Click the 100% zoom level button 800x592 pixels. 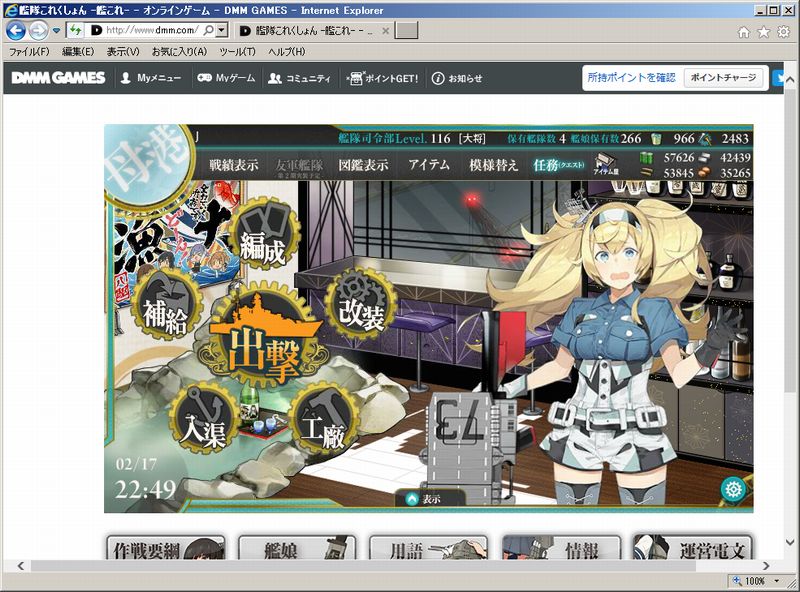(749, 581)
